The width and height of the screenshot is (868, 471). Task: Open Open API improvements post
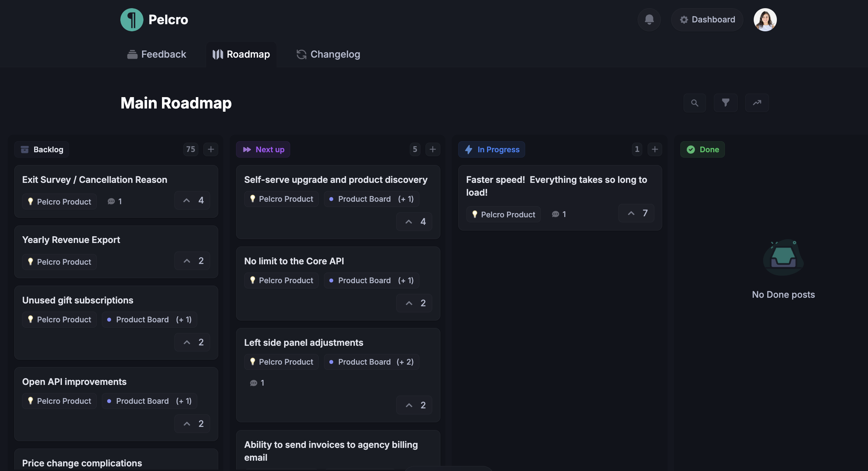click(x=74, y=382)
